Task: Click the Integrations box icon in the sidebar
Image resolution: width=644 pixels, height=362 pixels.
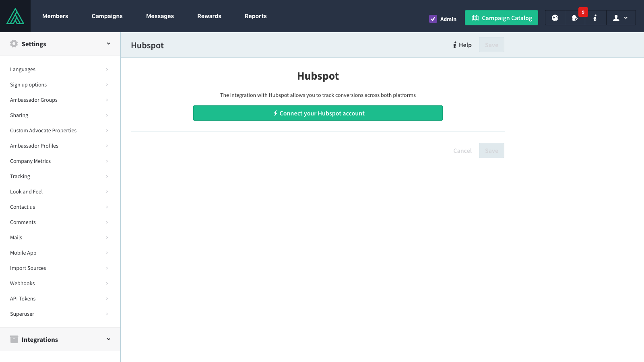Action: 14,339
